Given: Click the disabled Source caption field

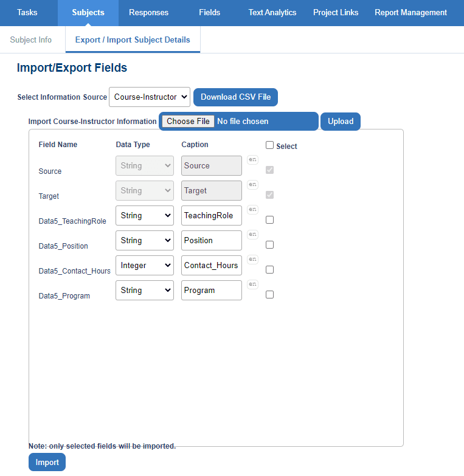Looking at the screenshot, I should (212, 166).
